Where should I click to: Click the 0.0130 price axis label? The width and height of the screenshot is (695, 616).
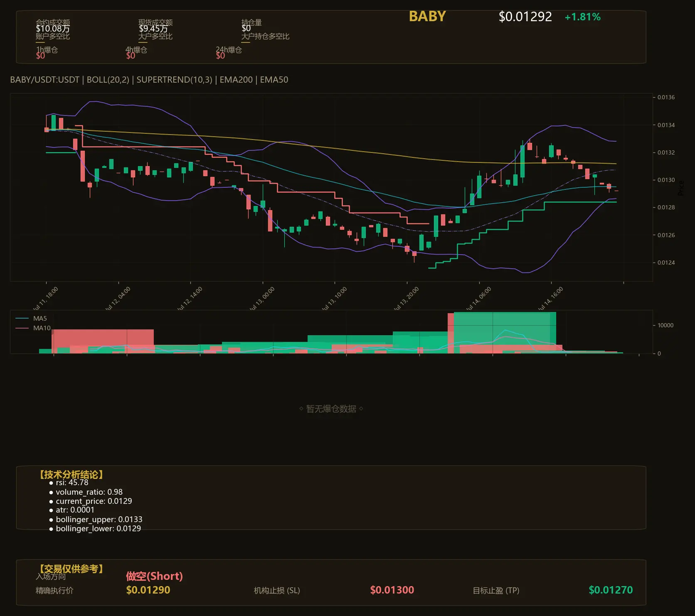pyautogui.click(x=666, y=180)
